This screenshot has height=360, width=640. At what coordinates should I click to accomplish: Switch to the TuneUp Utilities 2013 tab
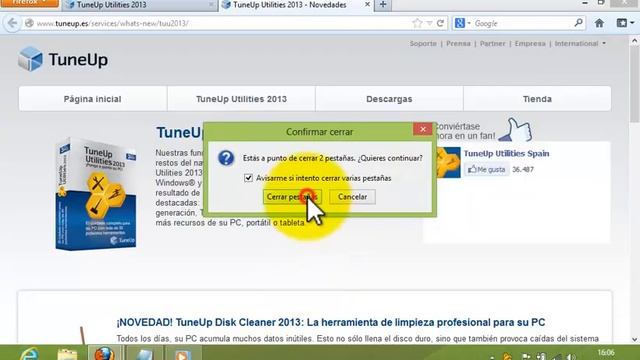coord(140,5)
